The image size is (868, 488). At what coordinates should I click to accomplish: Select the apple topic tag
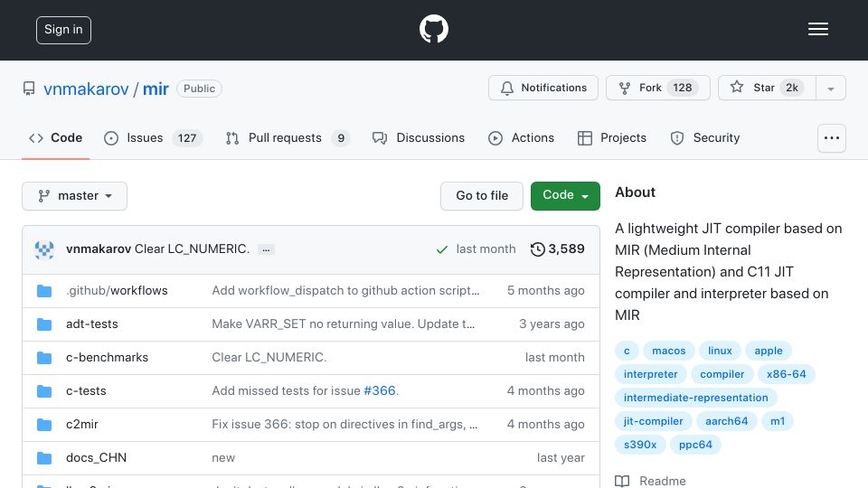pos(769,351)
